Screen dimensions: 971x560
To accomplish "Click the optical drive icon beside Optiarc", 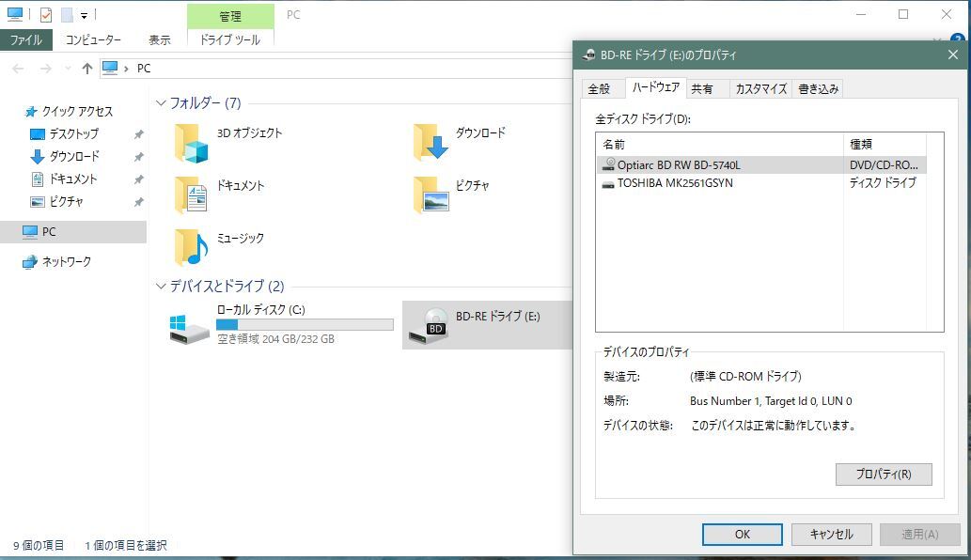I will [x=609, y=164].
